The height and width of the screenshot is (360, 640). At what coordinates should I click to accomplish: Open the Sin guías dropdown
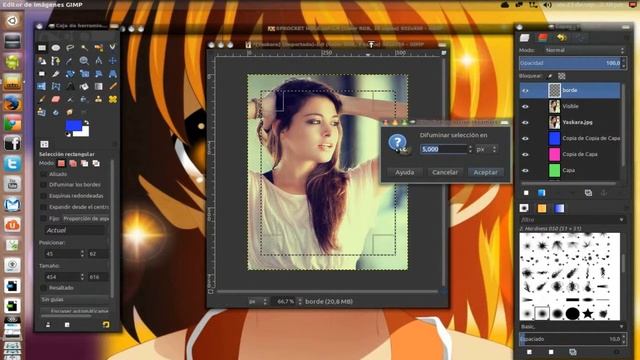click(x=75, y=300)
